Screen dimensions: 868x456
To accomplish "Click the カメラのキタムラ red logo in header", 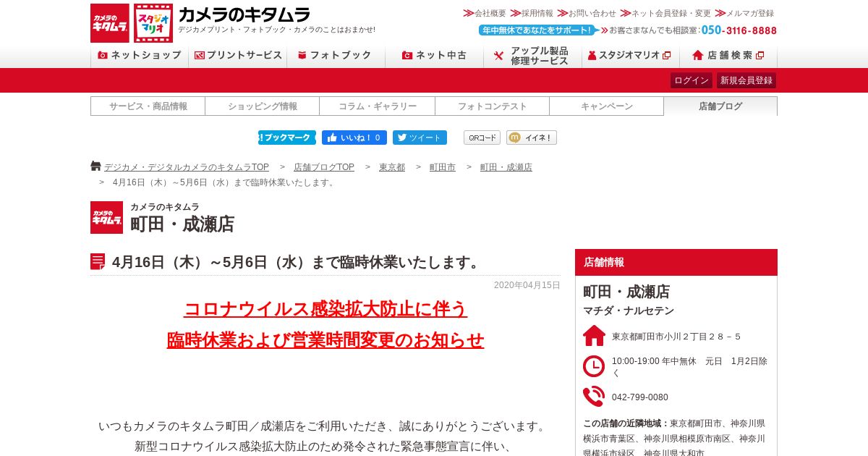I will tap(110, 23).
